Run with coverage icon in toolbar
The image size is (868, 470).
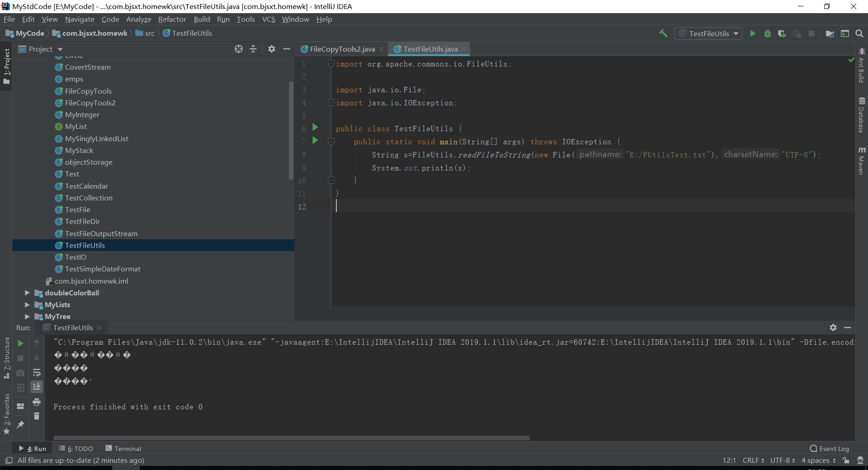pos(782,33)
